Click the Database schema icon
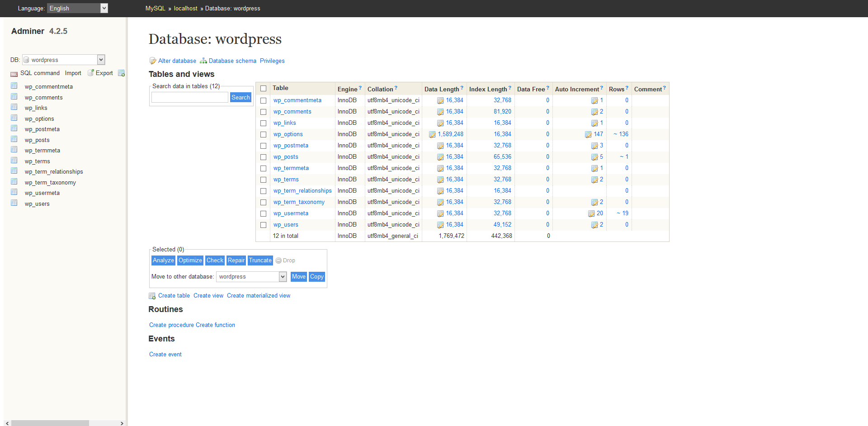The height and width of the screenshot is (426, 868). click(203, 61)
